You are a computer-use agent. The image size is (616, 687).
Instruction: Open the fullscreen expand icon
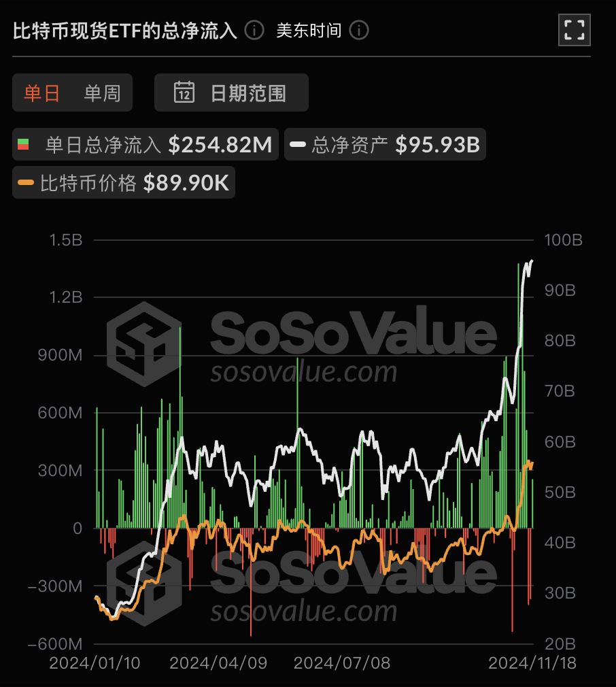pyautogui.click(x=574, y=30)
